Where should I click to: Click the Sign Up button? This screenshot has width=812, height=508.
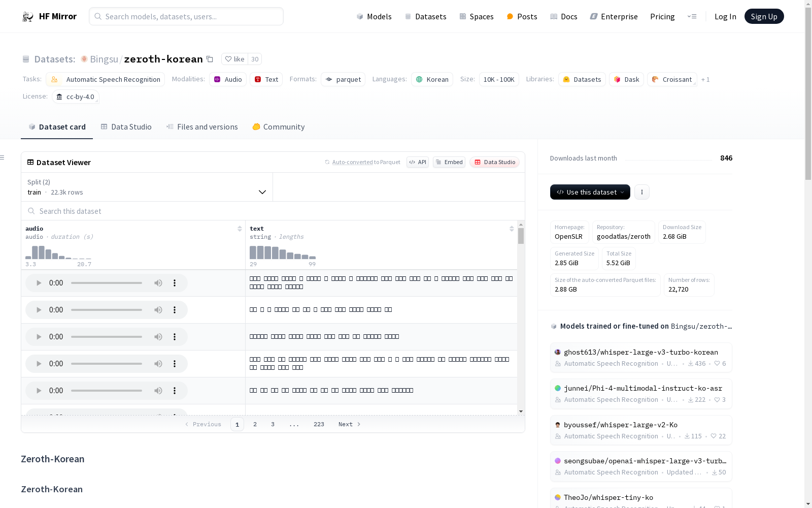coord(764,16)
